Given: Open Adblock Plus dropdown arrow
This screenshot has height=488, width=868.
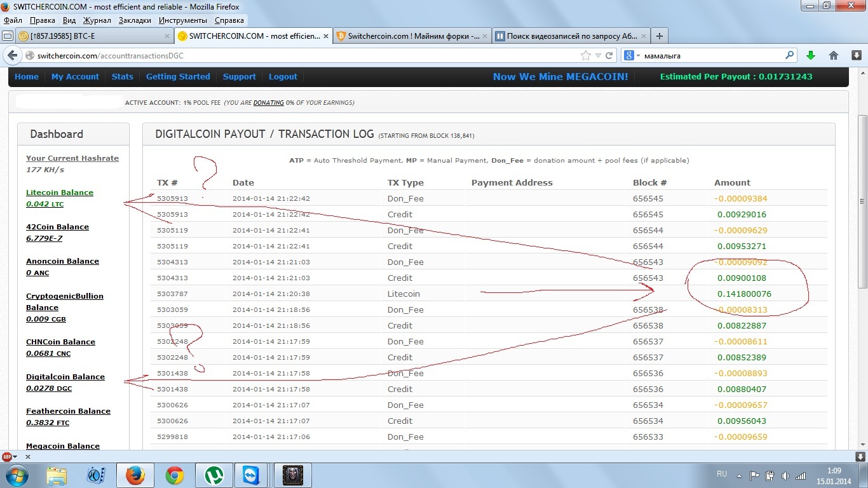Looking at the screenshot, I should pyautogui.click(x=15, y=457).
